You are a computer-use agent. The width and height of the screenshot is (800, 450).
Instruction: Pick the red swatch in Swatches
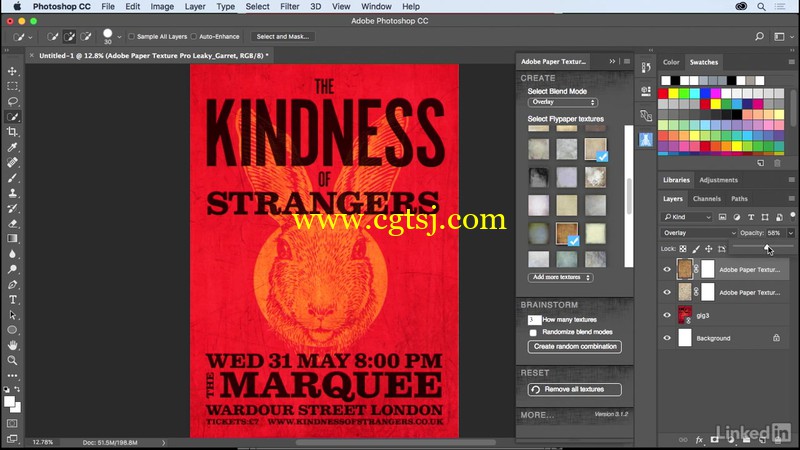tap(663, 93)
